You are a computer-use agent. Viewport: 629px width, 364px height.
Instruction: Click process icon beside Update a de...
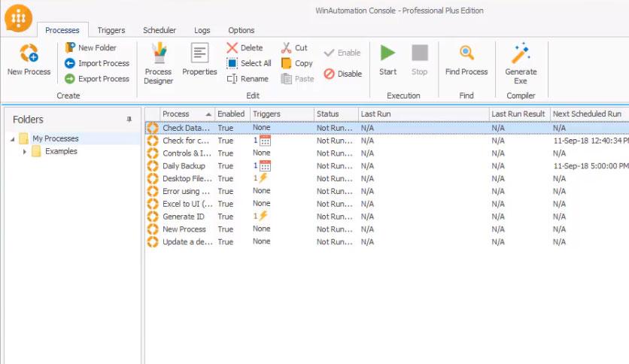click(153, 241)
